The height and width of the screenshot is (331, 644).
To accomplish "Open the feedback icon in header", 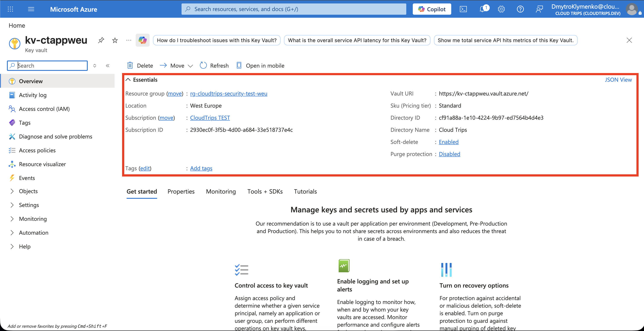I will pyautogui.click(x=539, y=9).
